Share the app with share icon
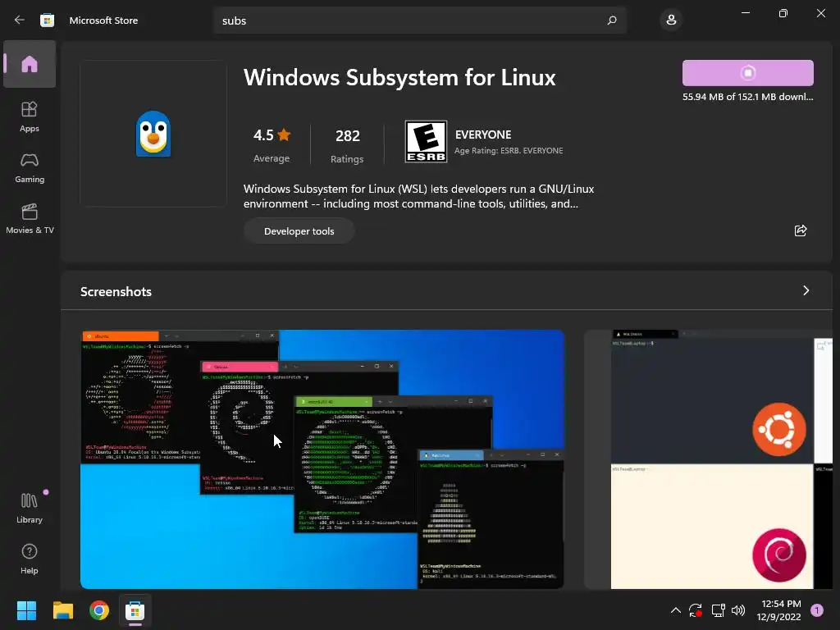Image resolution: width=840 pixels, height=630 pixels. tap(801, 231)
